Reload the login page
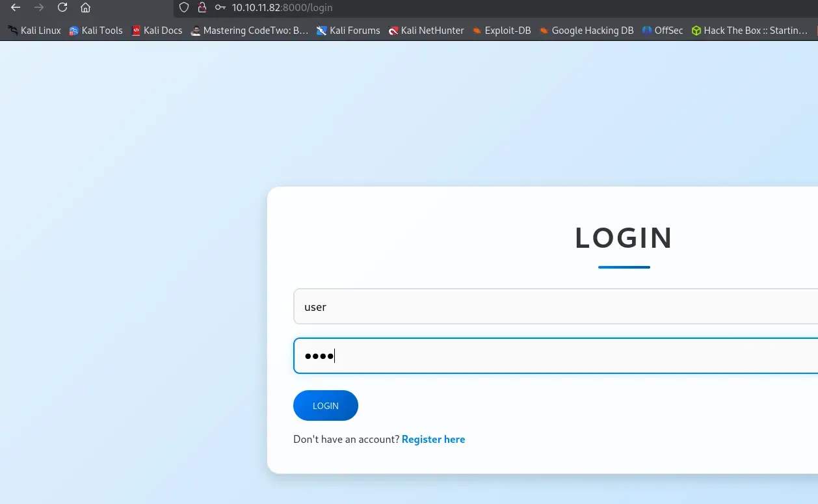The height and width of the screenshot is (504, 818). [x=62, y=8]
